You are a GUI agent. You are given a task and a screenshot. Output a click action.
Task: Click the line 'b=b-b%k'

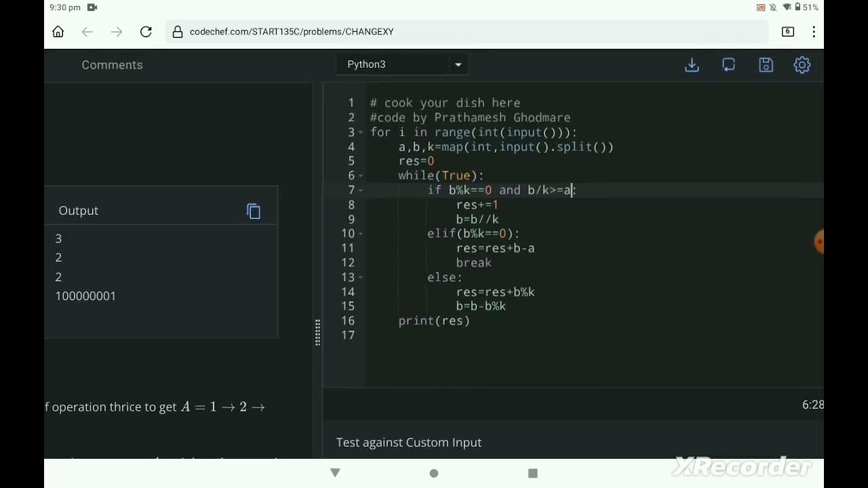click(481, 306)
